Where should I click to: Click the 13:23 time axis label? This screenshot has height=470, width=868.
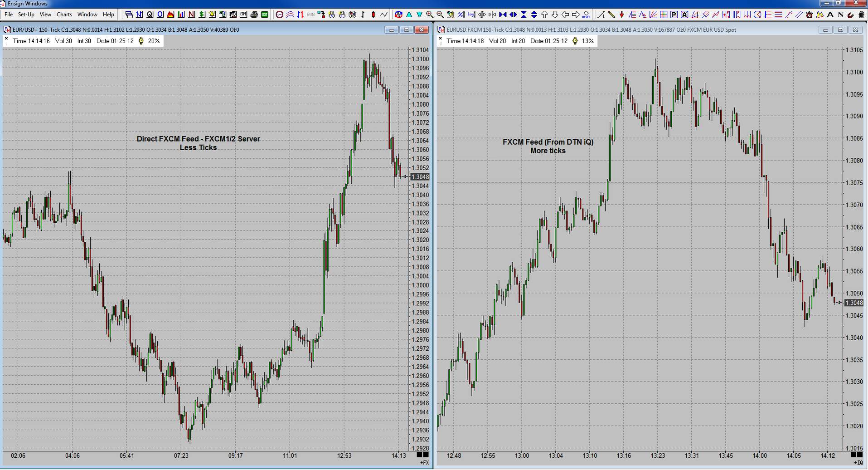tap(658, 455)
